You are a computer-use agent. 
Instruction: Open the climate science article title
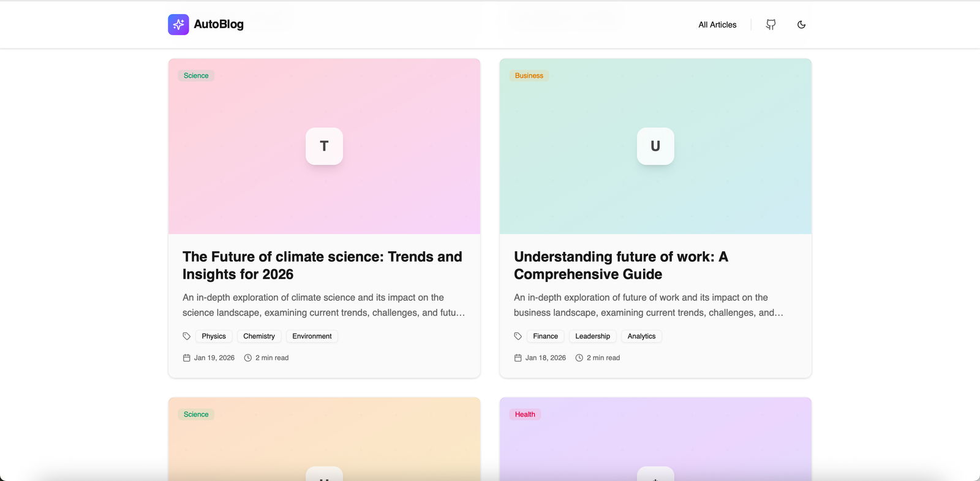(x=322, y=265)
